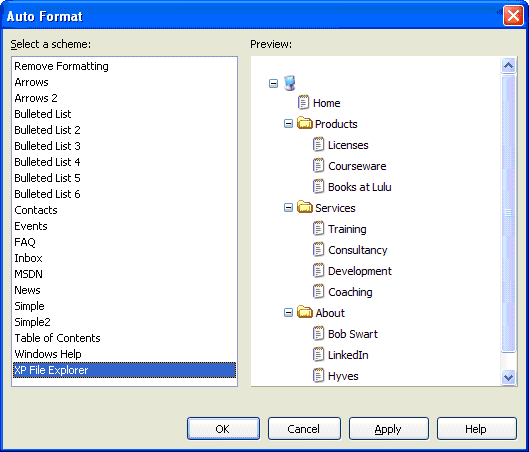Image resolution: width=529 pixels, height=452 pixels.
Task: Click the Licenses document icon
Action: [318, 144]
